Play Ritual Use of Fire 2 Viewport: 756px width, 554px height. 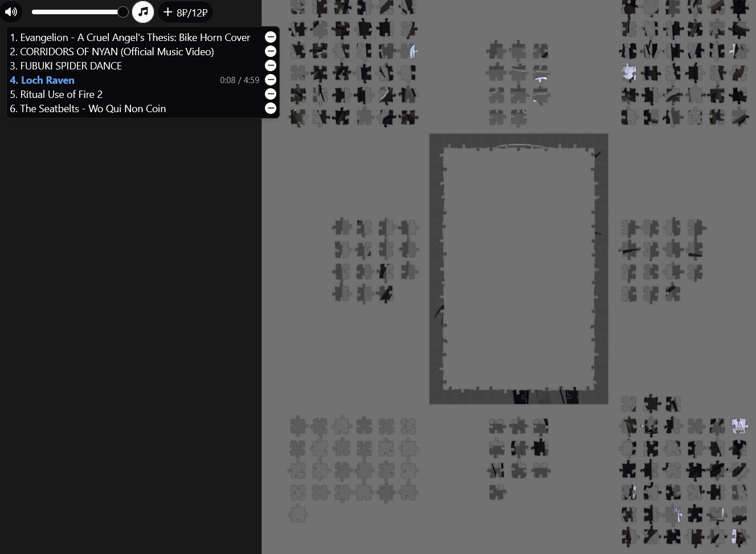pyautogui.click(x=56, y=95)
